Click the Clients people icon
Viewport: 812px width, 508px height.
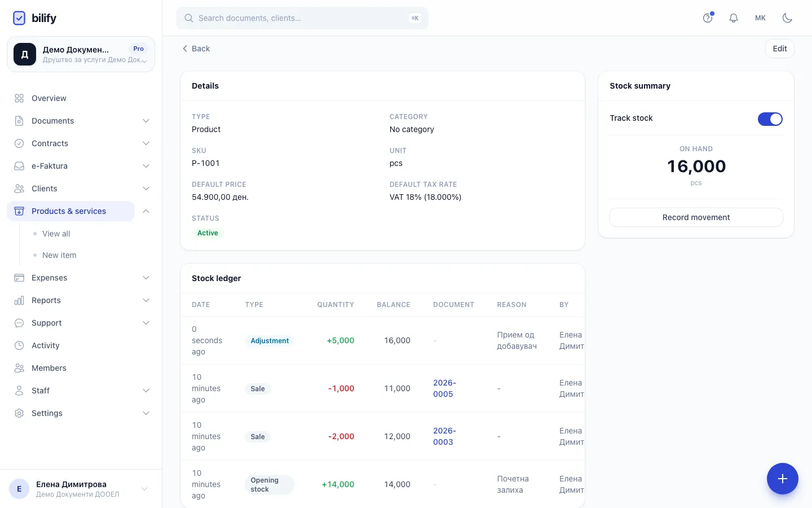19,189
